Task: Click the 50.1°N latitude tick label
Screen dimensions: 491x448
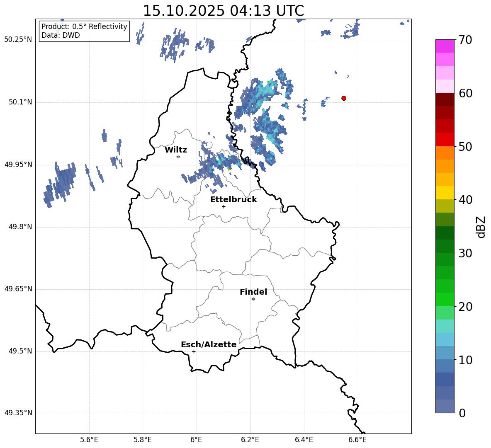Action: (x=20, y=102)
